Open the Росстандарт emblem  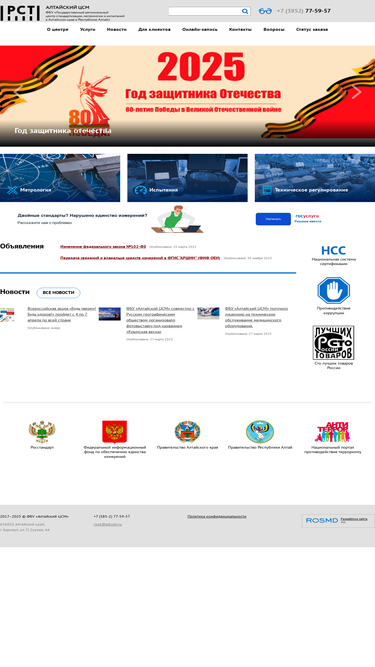point(42,432)
